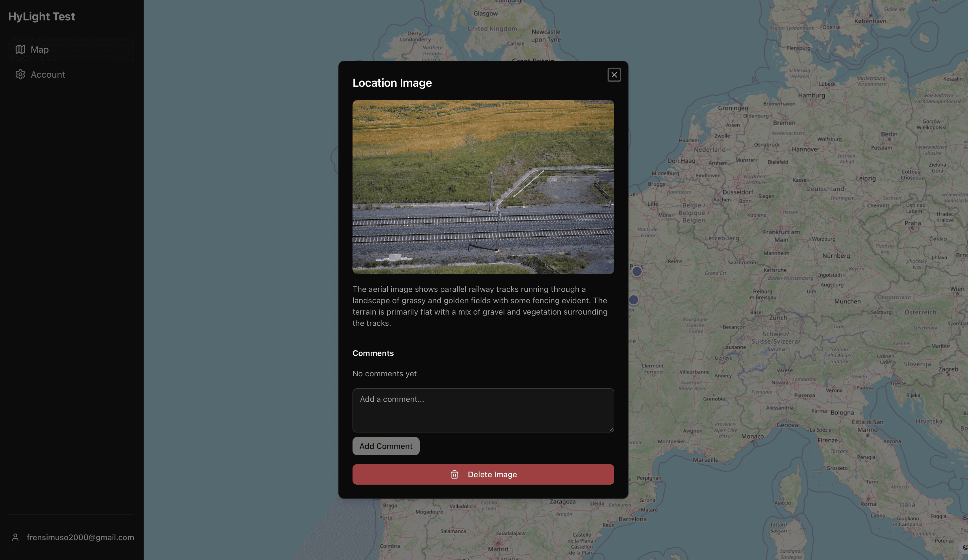Image resolution: width=968 pixels, height=560 pixels.
Task: Click the HyLight Test app title
Action: 41,16
